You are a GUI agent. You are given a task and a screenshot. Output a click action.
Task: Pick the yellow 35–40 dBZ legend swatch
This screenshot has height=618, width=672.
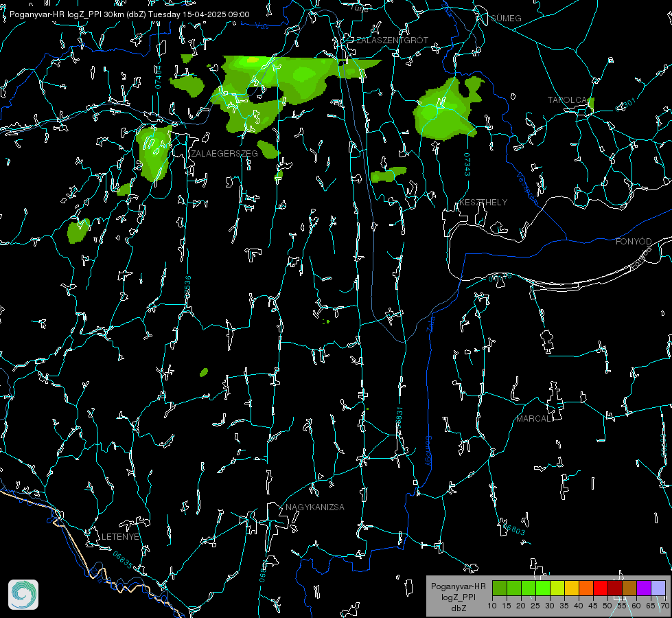coord(572,588)
